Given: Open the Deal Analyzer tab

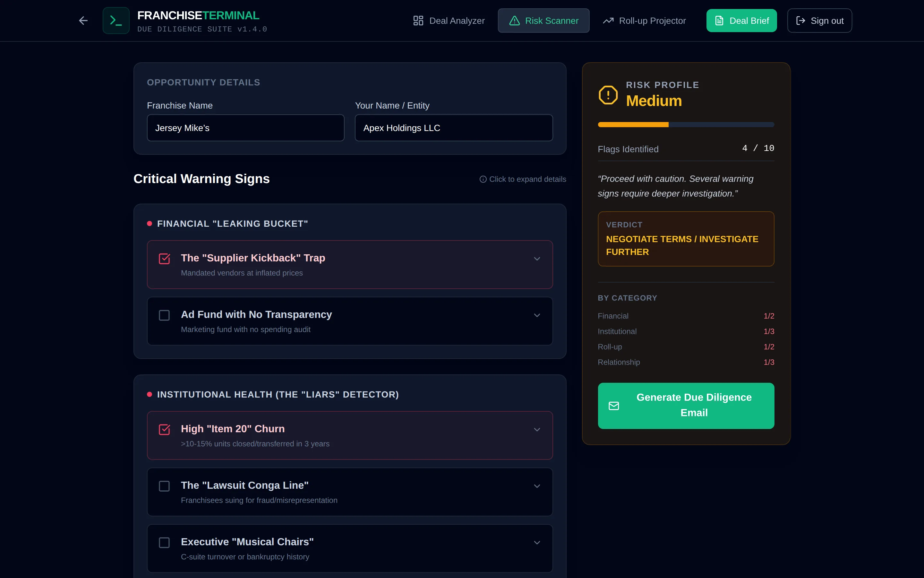Looking at the screenshot, I should pos(449,21).
